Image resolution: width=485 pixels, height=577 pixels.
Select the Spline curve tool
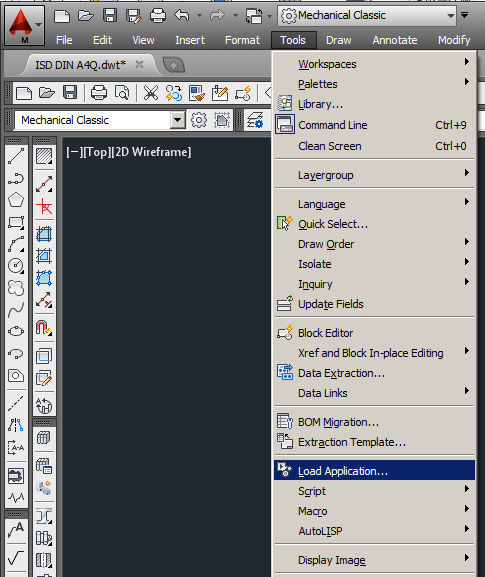point(16,309)
